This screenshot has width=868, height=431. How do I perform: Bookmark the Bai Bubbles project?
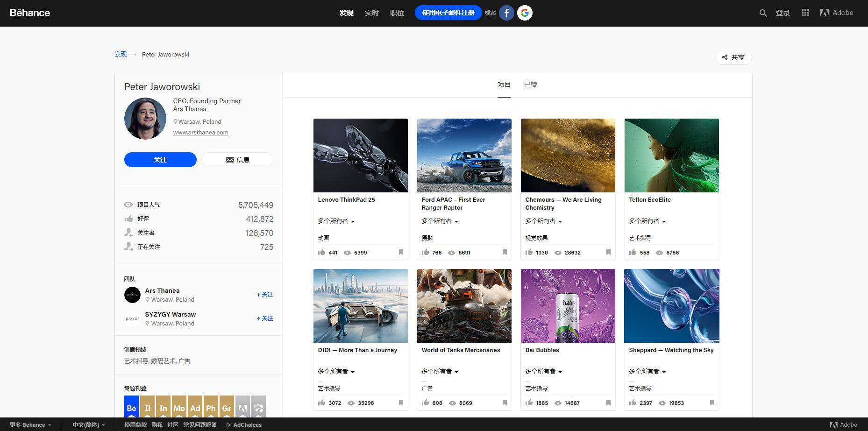click(x=608, y=403)
